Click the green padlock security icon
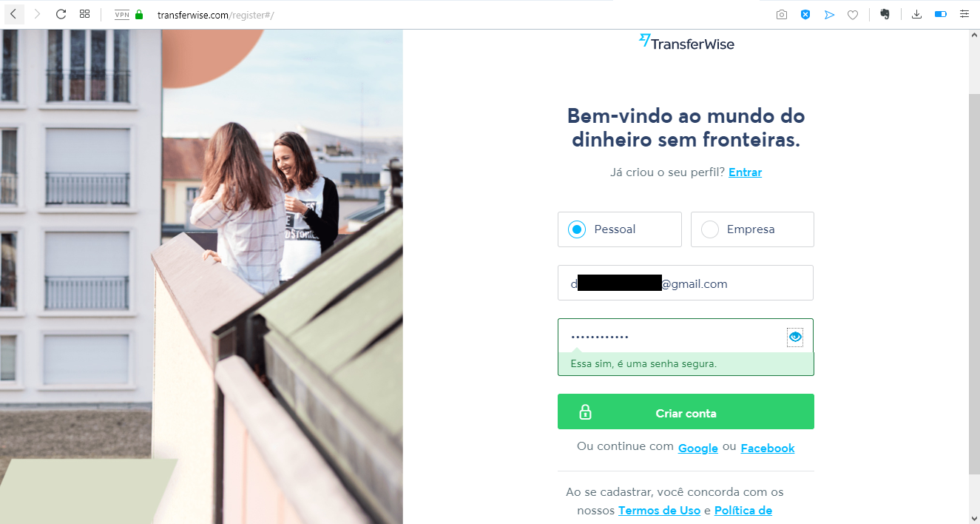This screenshot has width=980, height=524. [139, 14]
